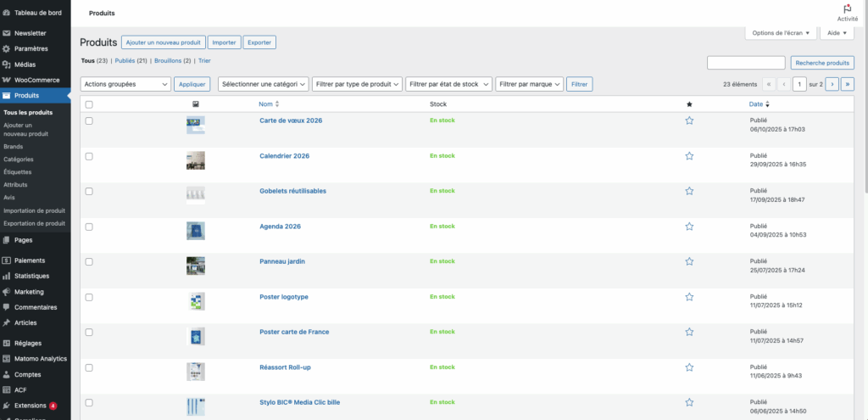This screenshot has height=420, width=868.
Task: Click Ajouter un nouveau produit button
Action: [163, 42]
